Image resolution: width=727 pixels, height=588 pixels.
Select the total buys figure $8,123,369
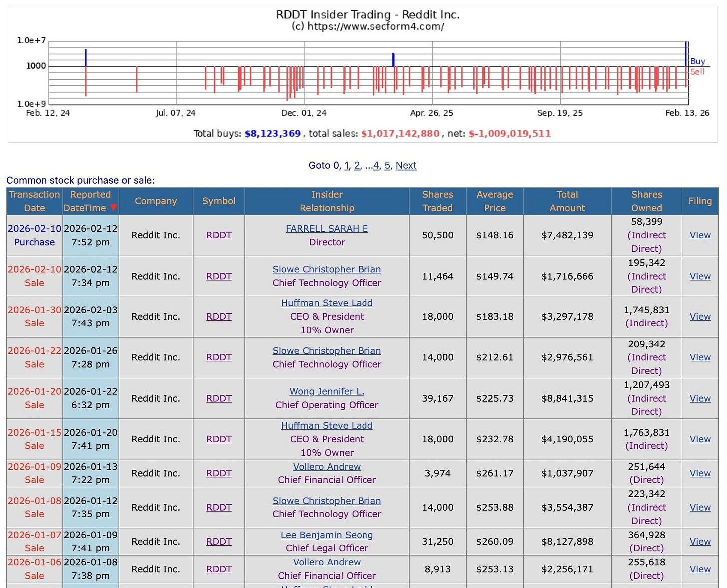[273, 133]
